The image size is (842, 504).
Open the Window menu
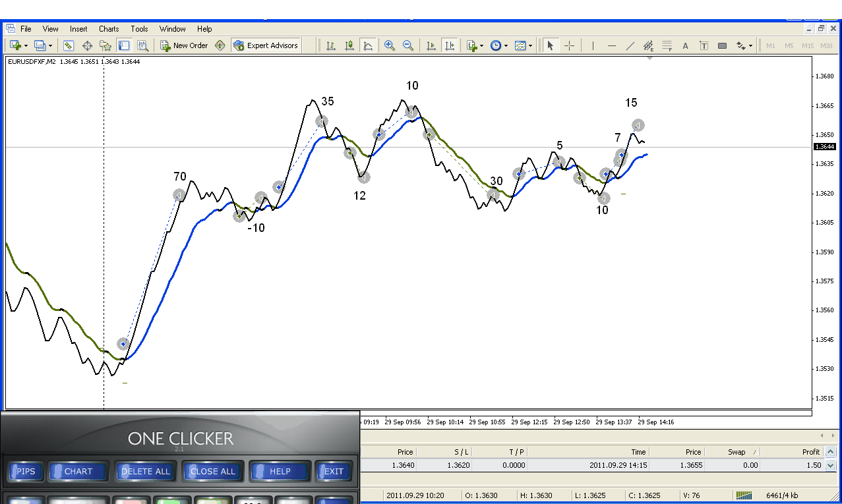coord(173,29)
